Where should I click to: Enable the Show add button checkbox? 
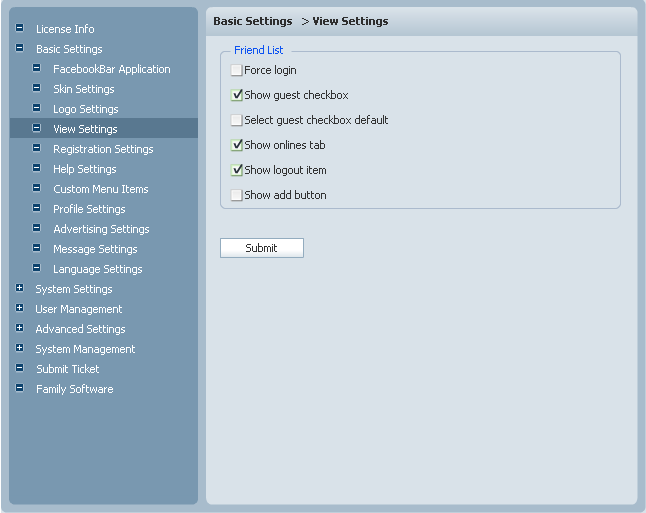(x=237, y=195)
